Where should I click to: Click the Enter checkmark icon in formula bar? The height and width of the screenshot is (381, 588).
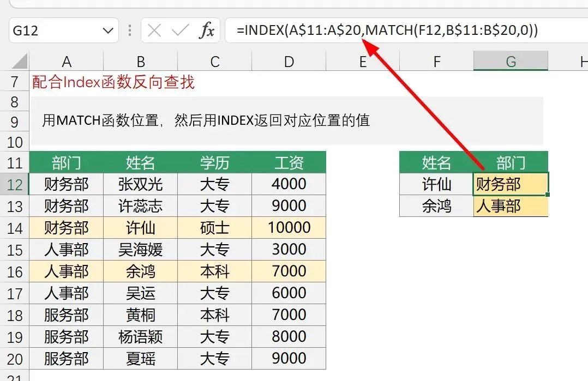click(180, 31)
